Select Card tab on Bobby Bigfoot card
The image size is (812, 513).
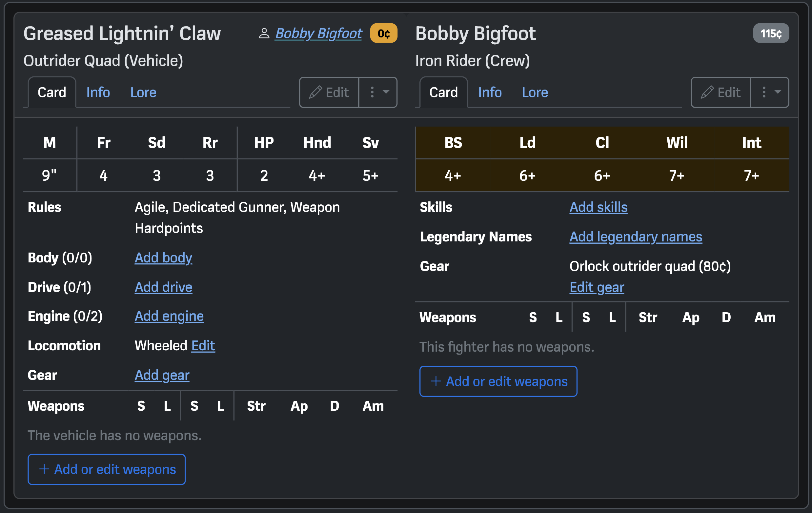click(443, 92)
